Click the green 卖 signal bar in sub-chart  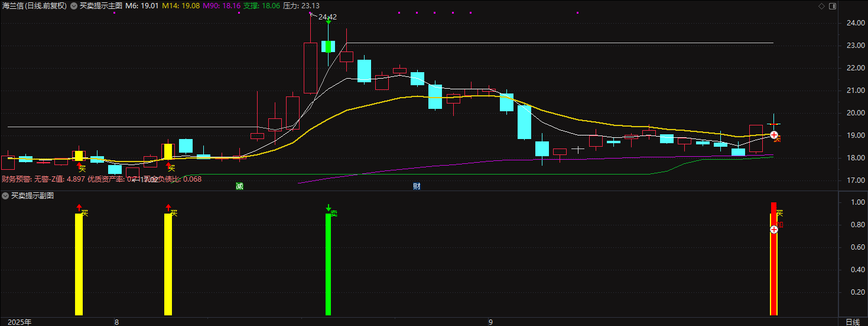coord(328,264)
